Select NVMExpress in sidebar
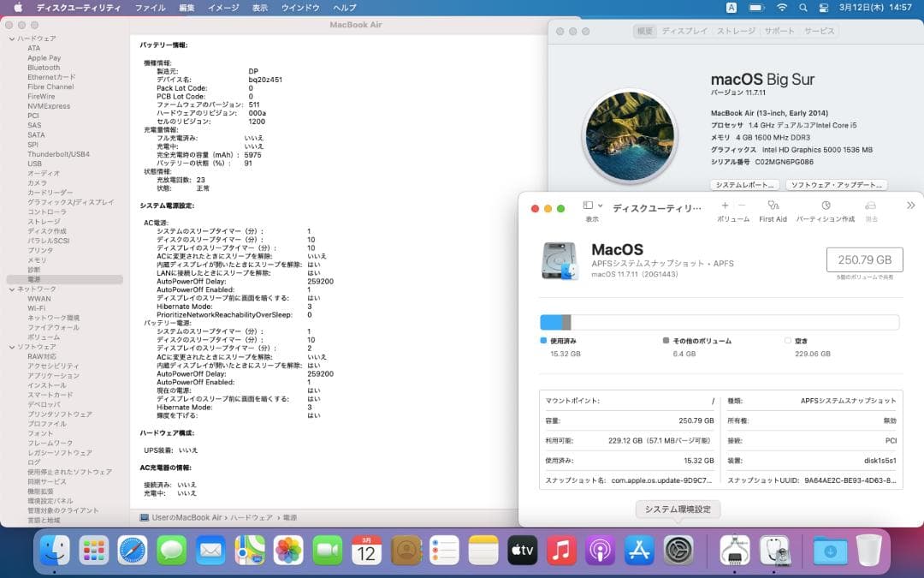This screenshot has width=924, height=578. coord(48,106)
